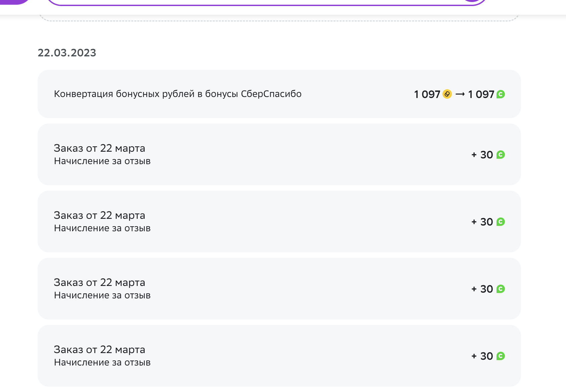
Task: Click the 22.03.2023 date header
Action: coord(67,53)
